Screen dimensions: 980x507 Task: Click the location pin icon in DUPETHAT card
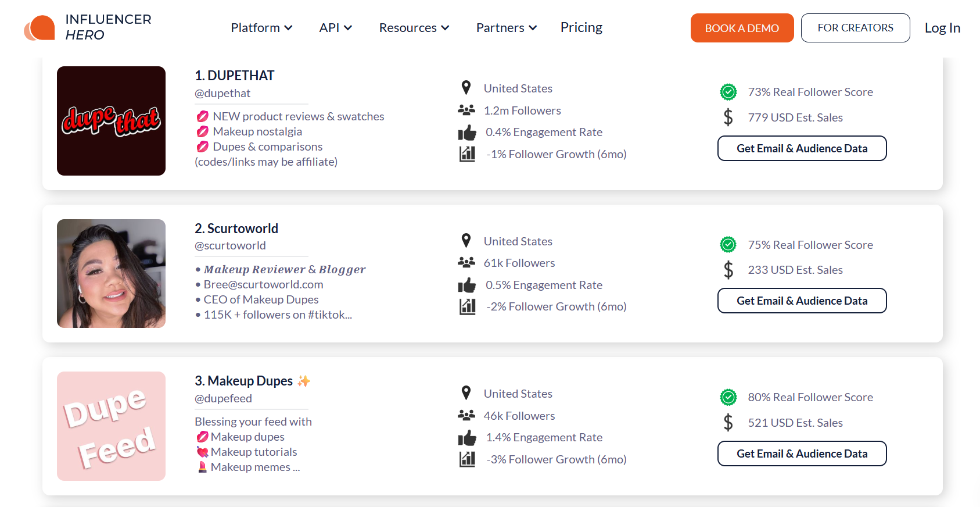pyautogui.click(x=466, y=88)
